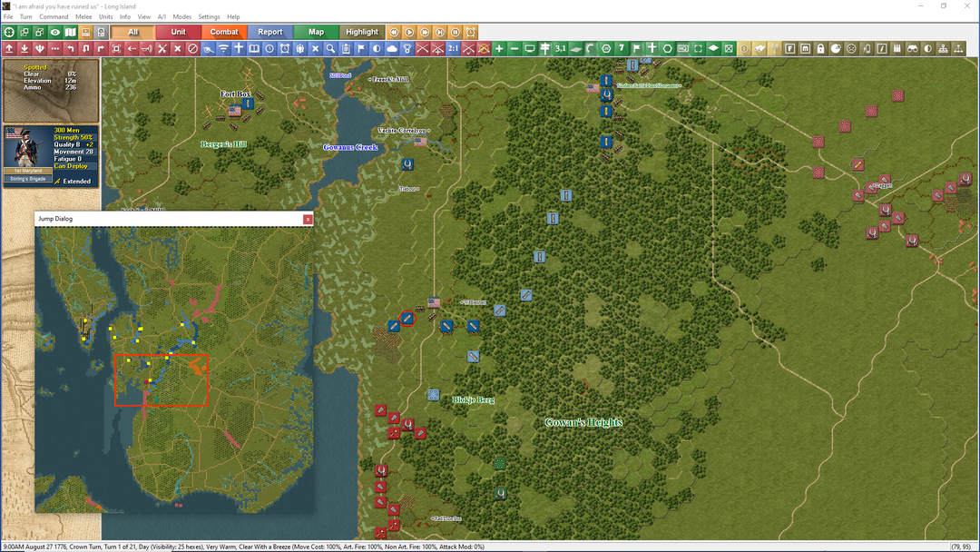Click the alarm clock icon in top toolbar
This screenshot has width=980, height=552.
pos(471,32)
